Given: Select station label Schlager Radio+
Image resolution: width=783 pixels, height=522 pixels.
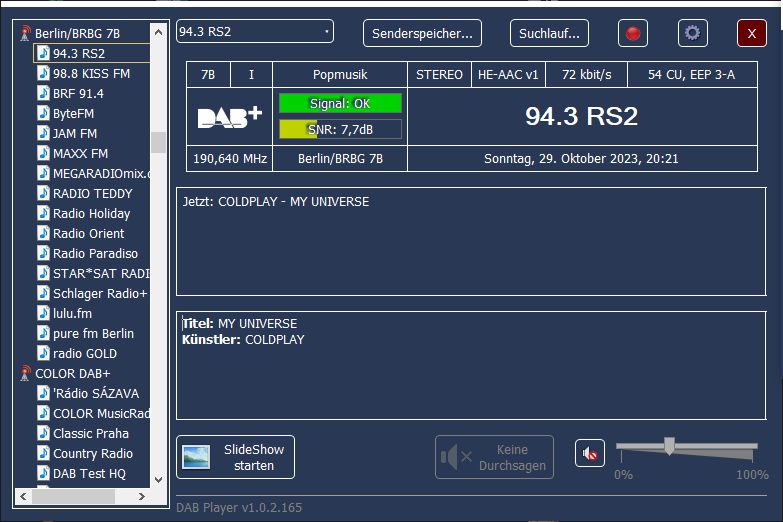Looking at the screenshot, I should [100, 294].
